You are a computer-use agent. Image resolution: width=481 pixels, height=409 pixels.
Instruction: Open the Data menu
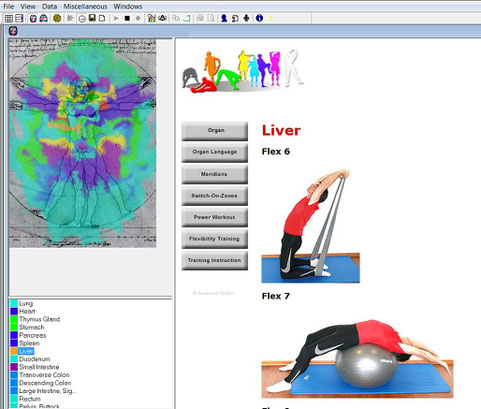coord(49,6)
